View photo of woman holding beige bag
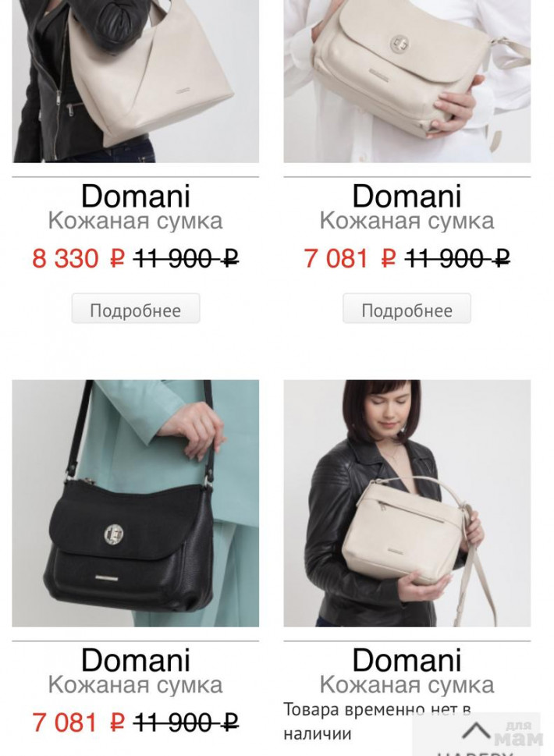The height and width of the screenshot is (756, 554). pyautogui.click(x=407, y=503)
